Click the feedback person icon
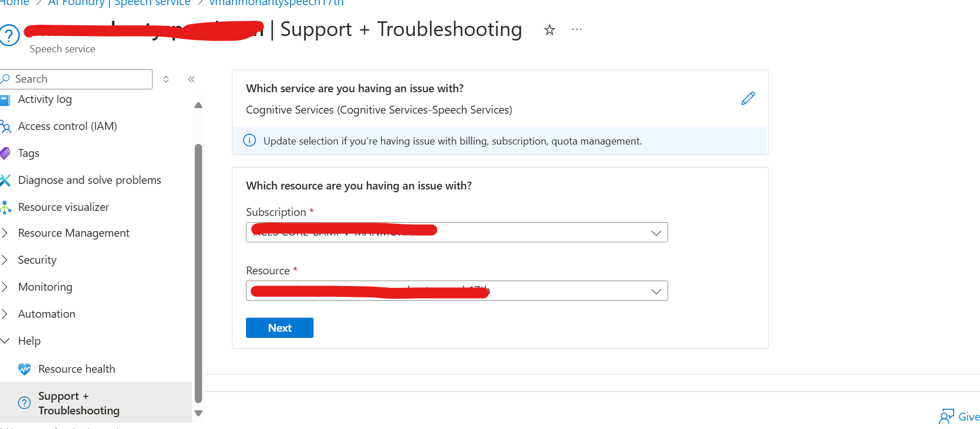The width and height of the screenshot is (980, 429). pos(946,416)
